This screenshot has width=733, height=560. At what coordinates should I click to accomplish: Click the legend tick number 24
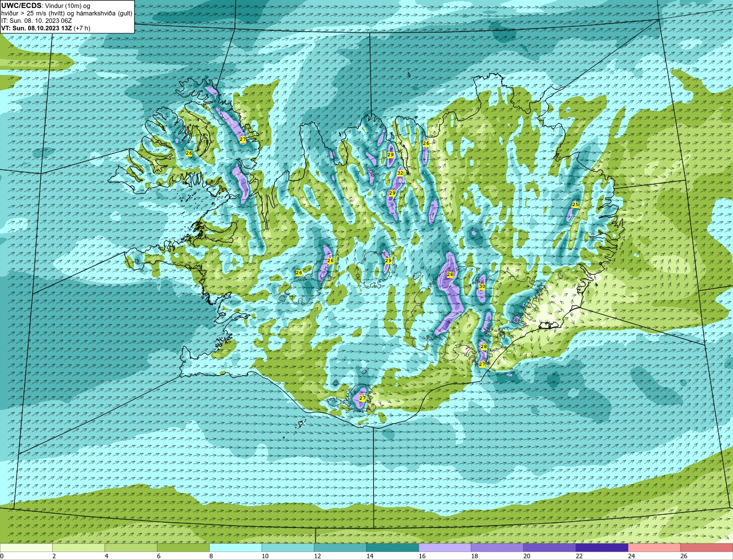pos(631,556)
